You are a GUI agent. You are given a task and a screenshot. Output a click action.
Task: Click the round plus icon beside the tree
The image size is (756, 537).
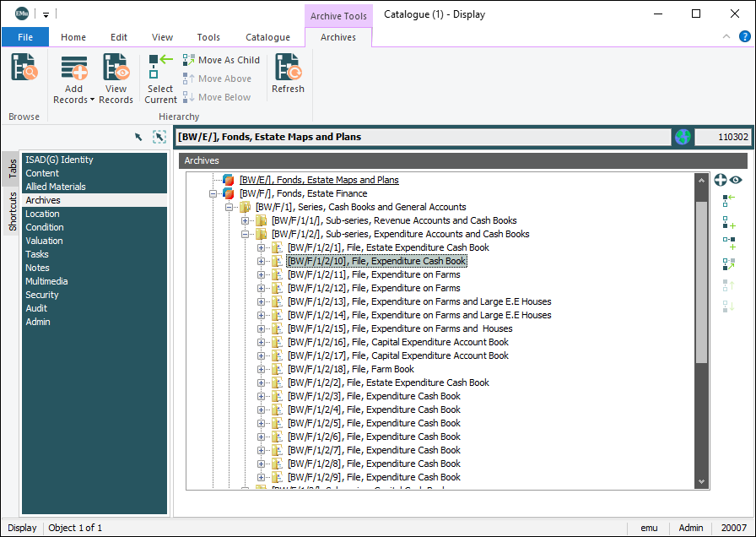(721, 180)
